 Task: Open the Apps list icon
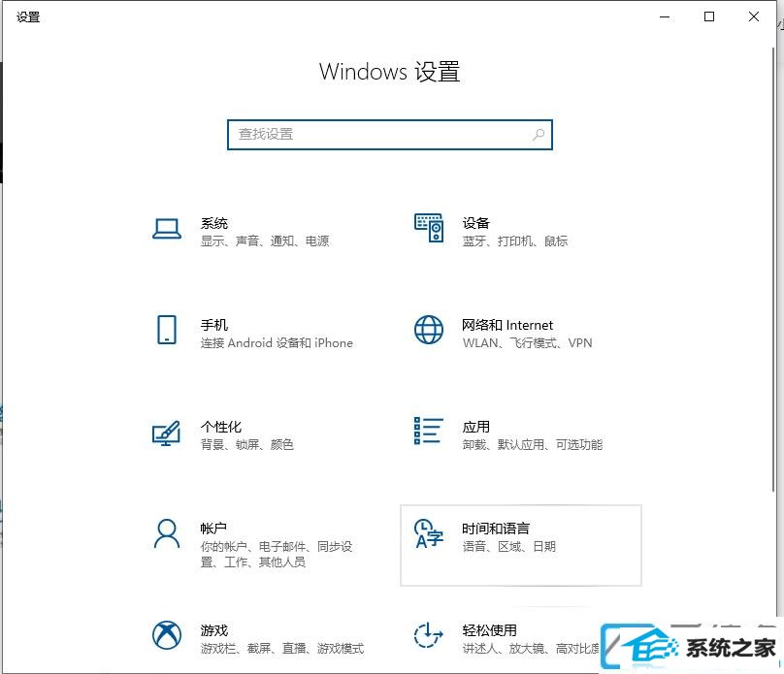428,431
